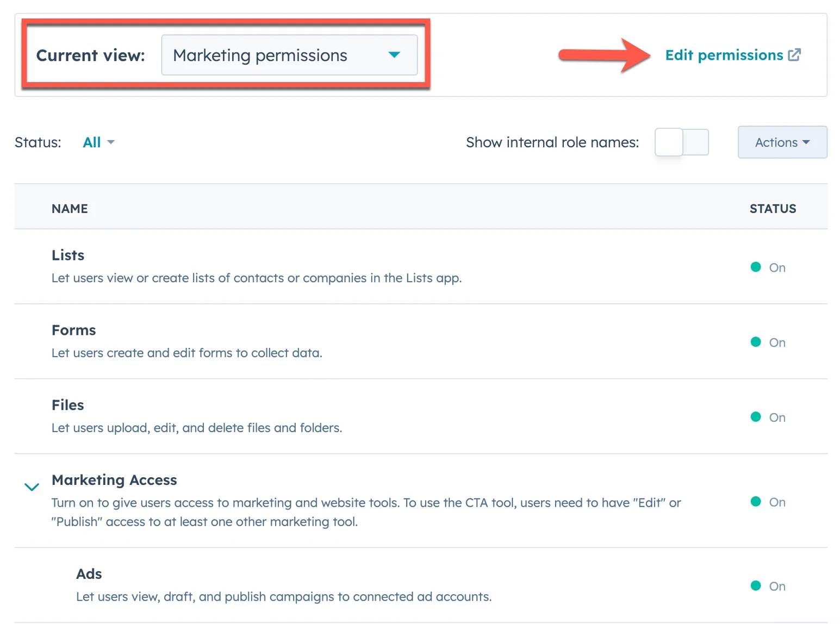Click green status dot in Ads row
The width and height of the screenshot is (840, 624).
[756, 585]
